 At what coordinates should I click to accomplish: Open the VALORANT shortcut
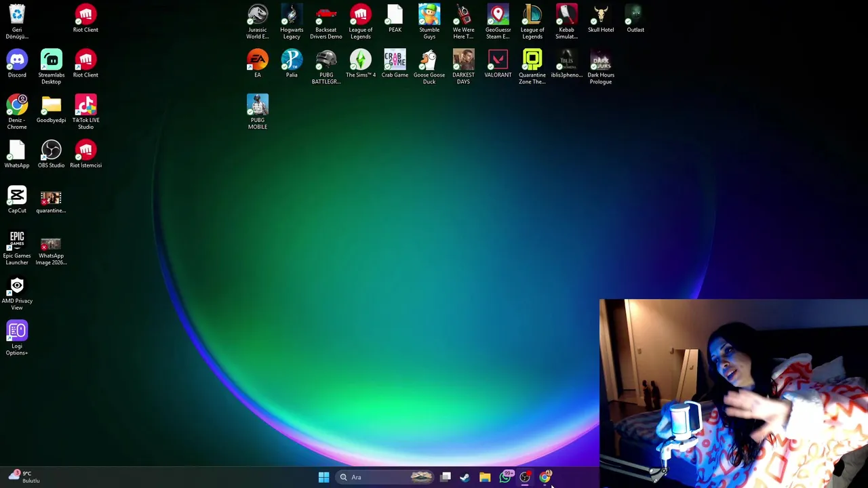coord(498,64)
